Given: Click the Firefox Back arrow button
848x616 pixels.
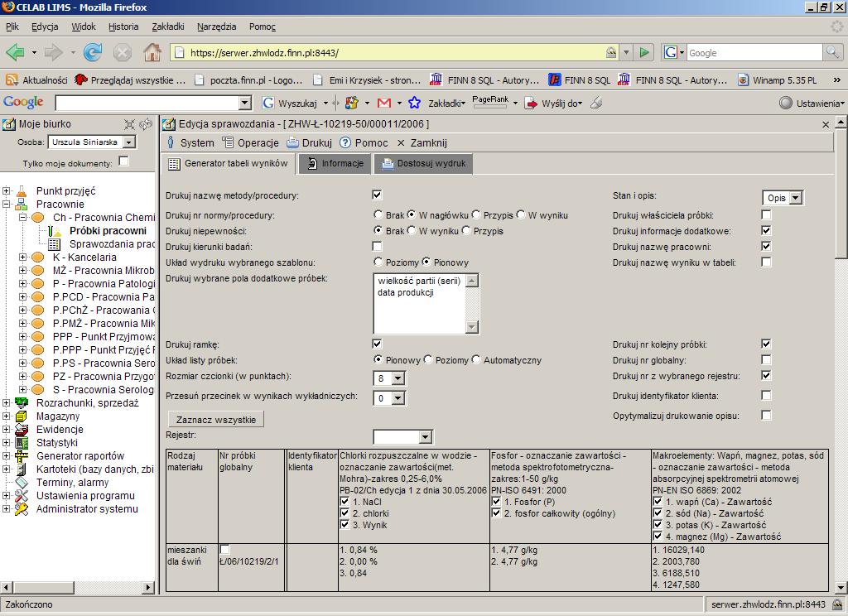Looking at the screenshot, I should (15, 52).
